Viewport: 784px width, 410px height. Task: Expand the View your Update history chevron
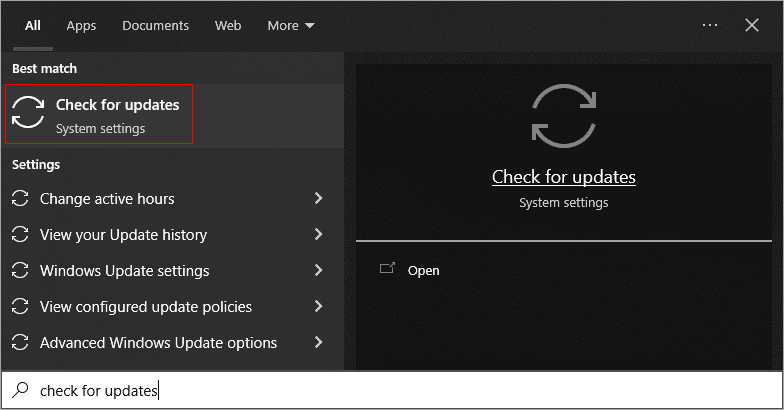(x=318, y=234)
